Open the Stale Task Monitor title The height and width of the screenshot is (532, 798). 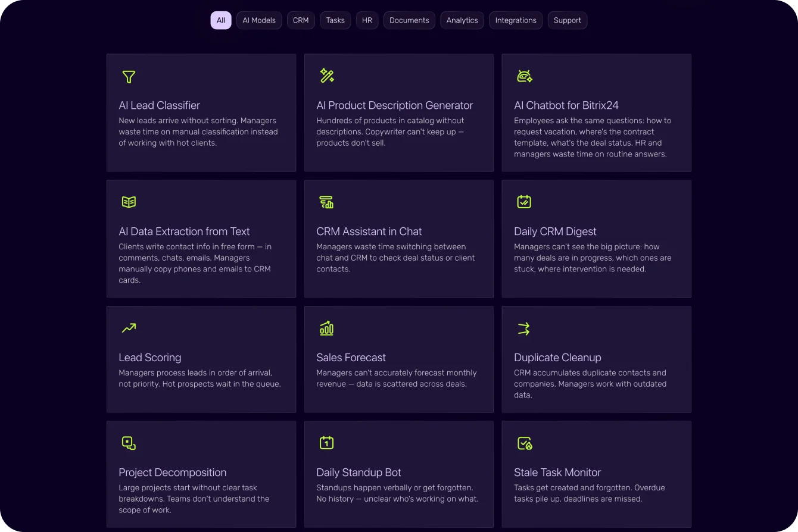click(557, 472)
